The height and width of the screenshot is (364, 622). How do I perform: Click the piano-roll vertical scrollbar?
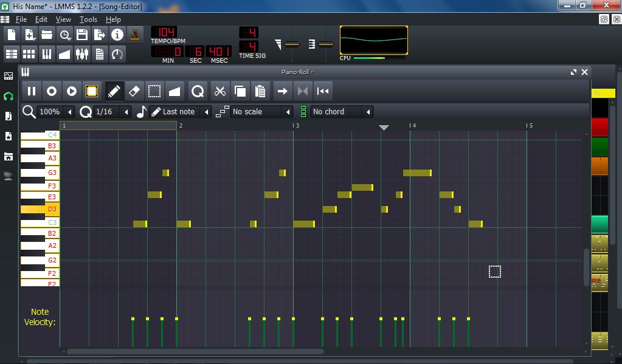[586, 267]
